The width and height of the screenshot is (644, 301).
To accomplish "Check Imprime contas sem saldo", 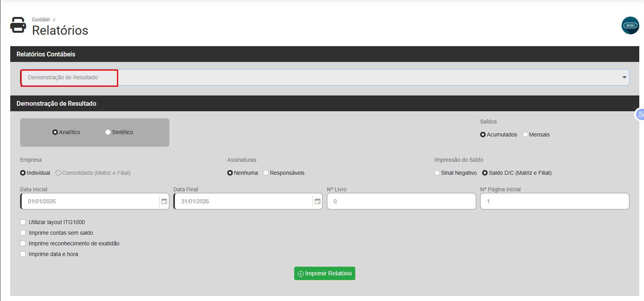I will 23,233.
